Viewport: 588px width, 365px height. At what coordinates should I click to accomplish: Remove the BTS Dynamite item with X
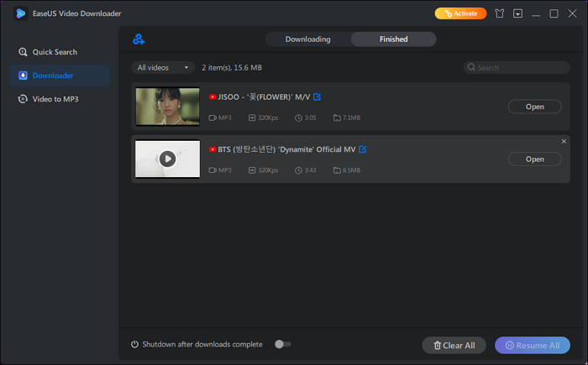point(564,141)
